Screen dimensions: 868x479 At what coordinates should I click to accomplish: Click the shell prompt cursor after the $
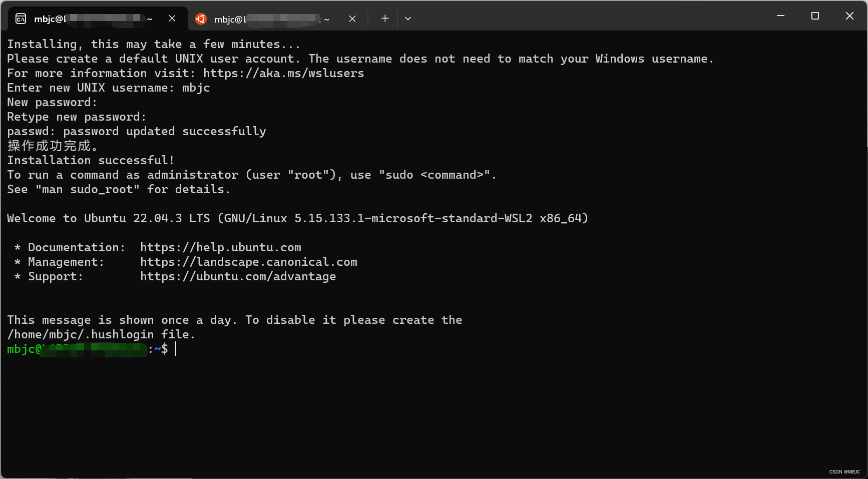pos(176,349)
